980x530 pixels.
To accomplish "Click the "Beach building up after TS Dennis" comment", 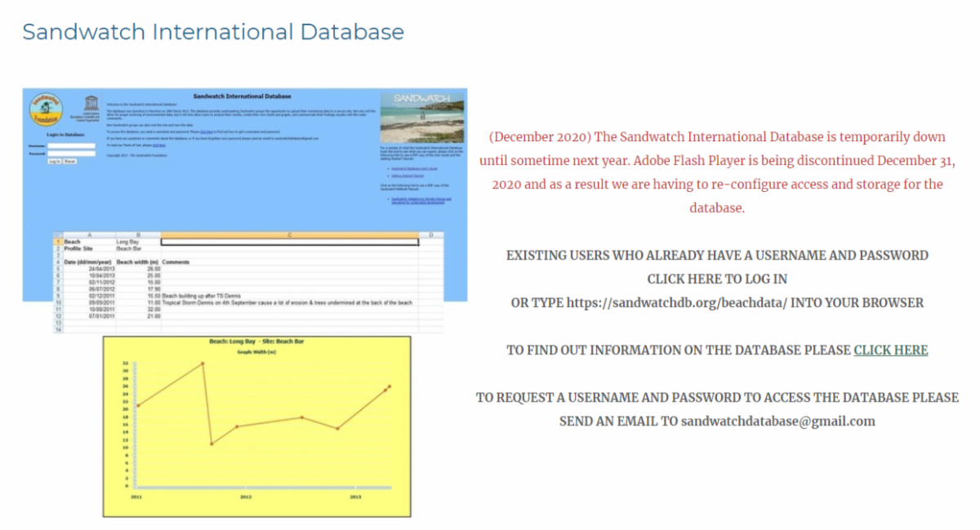I will (x=202, y=296).
